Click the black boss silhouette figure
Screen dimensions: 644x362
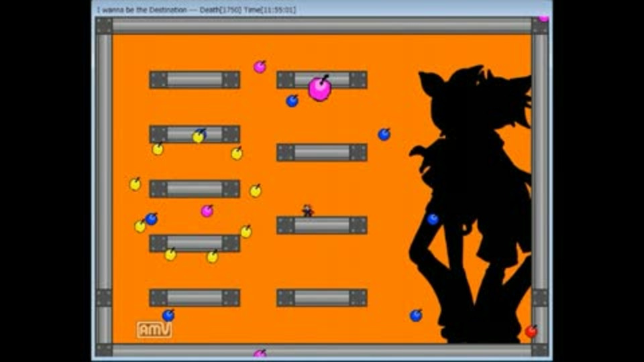click(x=470, y=203)
